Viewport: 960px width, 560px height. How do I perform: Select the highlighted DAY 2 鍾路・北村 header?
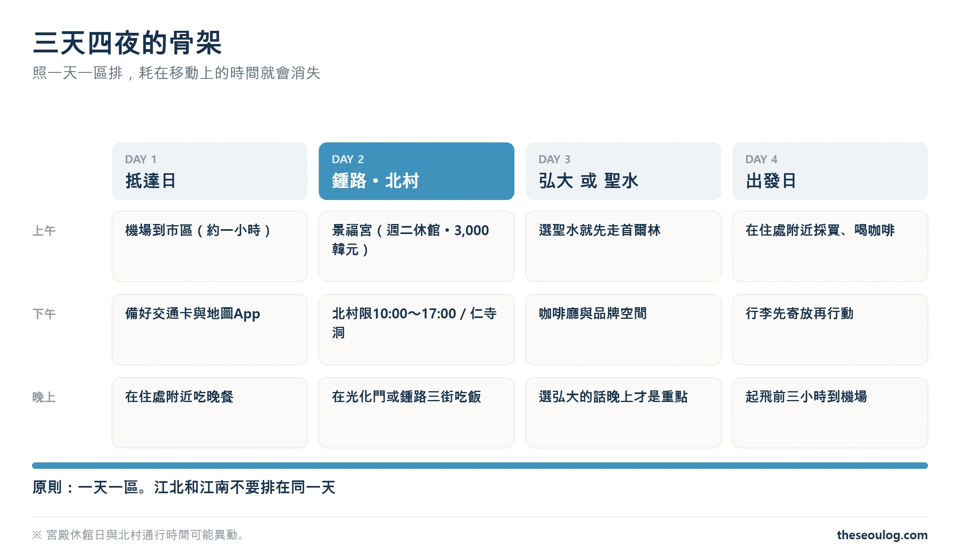click(x=416, y=171)
